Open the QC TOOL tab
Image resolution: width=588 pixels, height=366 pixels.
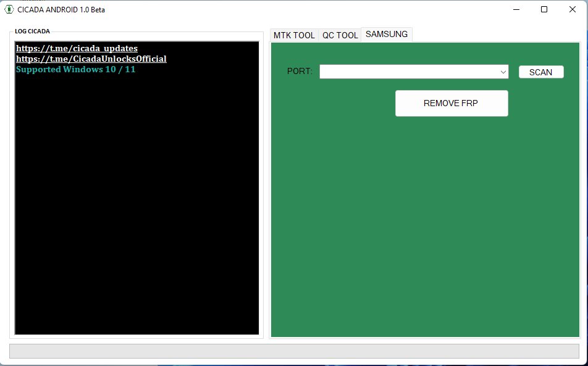[340, 35]
